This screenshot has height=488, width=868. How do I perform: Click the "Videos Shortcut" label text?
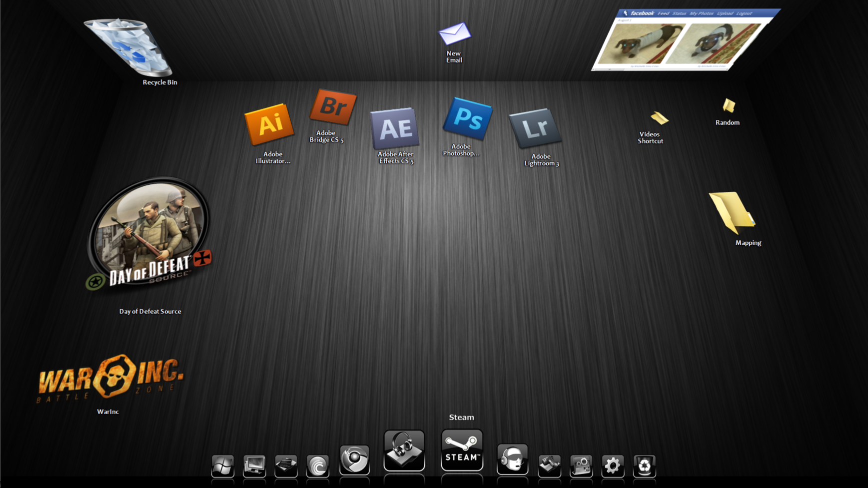pyautogui.click(x=650, y=138)
